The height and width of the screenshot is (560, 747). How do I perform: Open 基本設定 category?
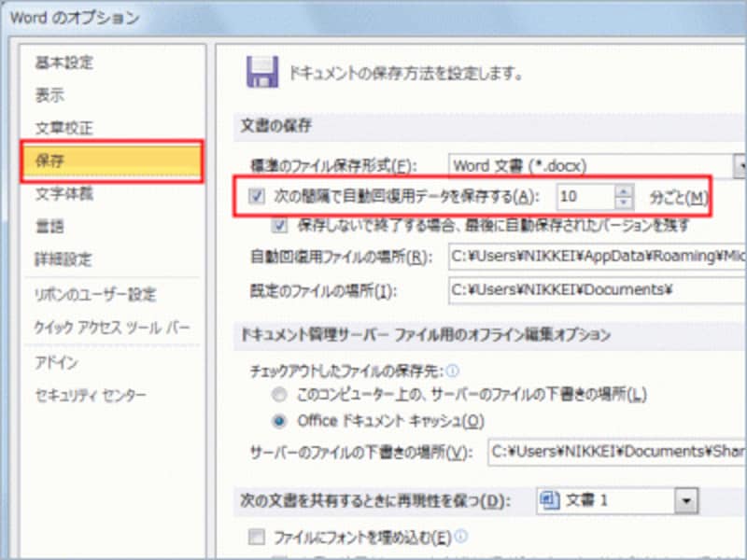(x=64, y=63)
